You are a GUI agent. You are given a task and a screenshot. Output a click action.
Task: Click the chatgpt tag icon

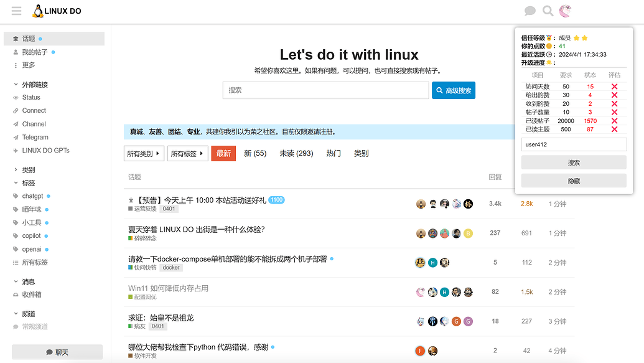click(x=16, y=196)
